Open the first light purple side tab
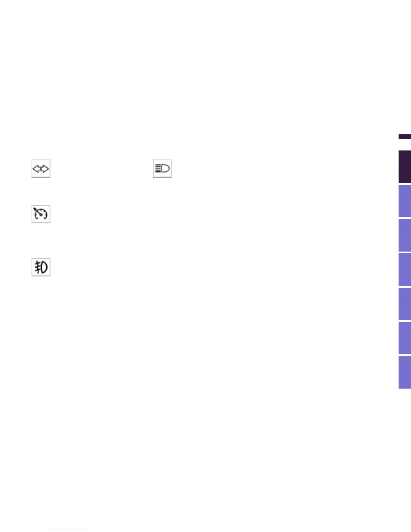411x532 pixels. pos(405,201)
